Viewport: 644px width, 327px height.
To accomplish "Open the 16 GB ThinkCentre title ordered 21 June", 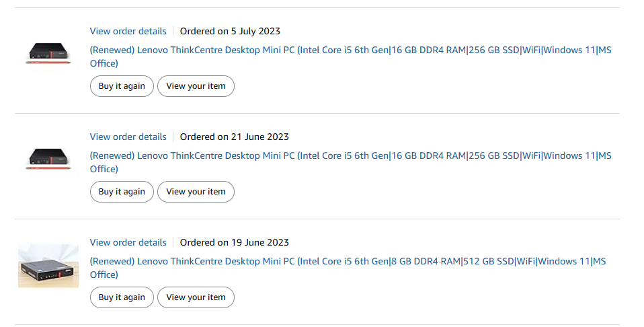I will 351,162.
